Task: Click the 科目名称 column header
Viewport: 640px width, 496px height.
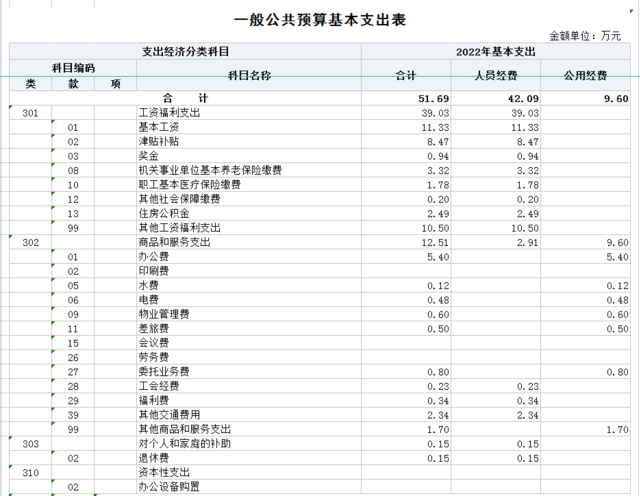Action: pyautogui.click(x=248, y=76)
